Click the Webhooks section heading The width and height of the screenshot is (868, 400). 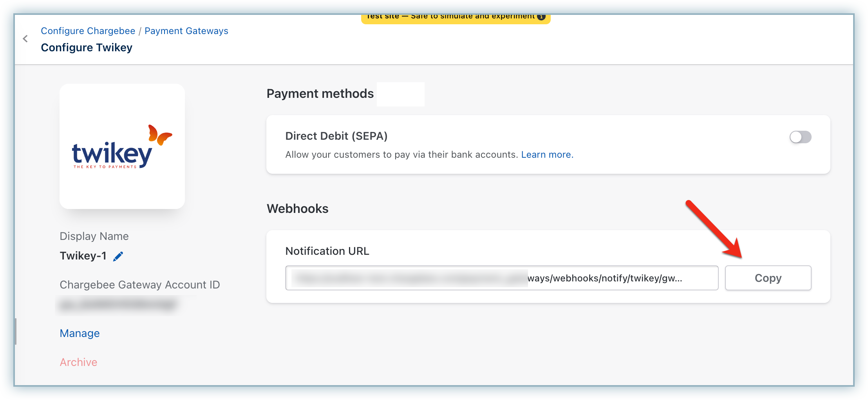[x=297, y=209]
